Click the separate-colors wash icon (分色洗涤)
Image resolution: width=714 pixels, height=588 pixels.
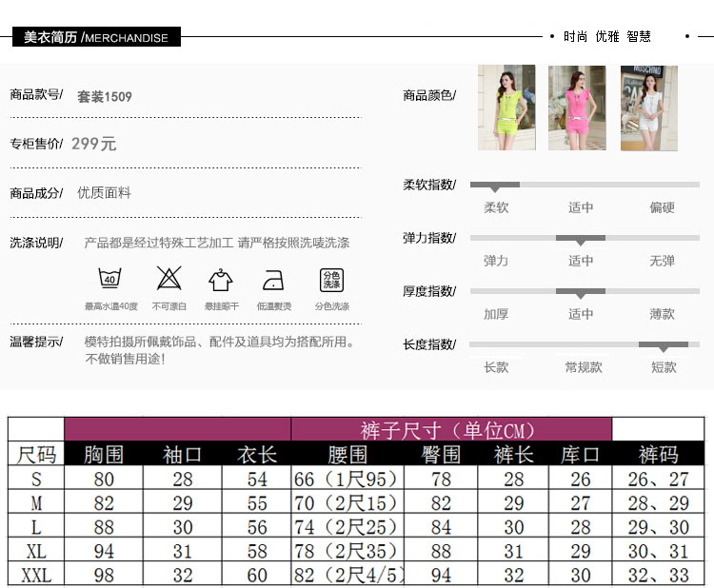coord(331,280)
